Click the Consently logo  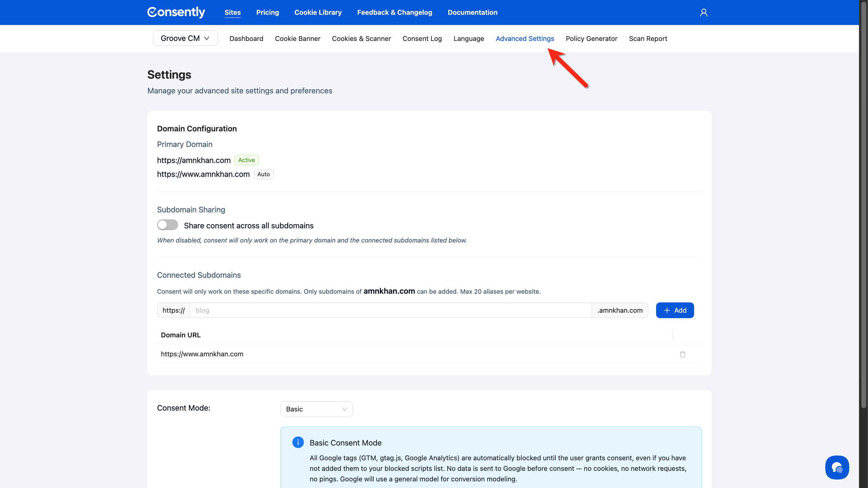[x=176, y=12]
